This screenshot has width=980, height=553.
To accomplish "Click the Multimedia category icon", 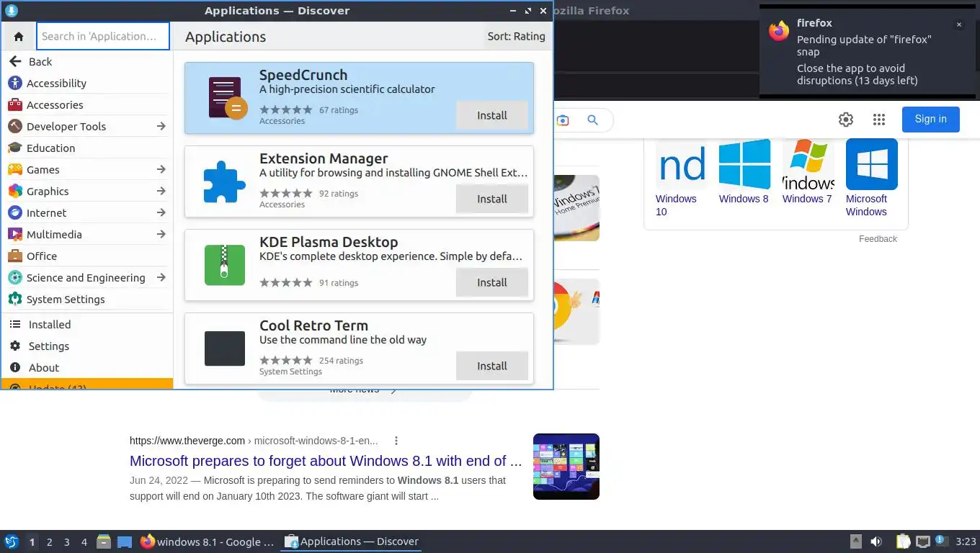I will click(15, 235).
